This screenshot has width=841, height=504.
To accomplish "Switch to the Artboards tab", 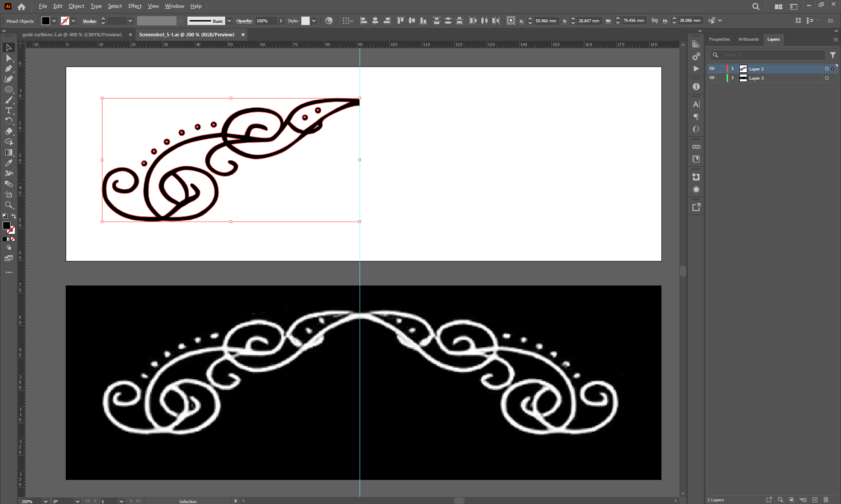I will [748, 39].
